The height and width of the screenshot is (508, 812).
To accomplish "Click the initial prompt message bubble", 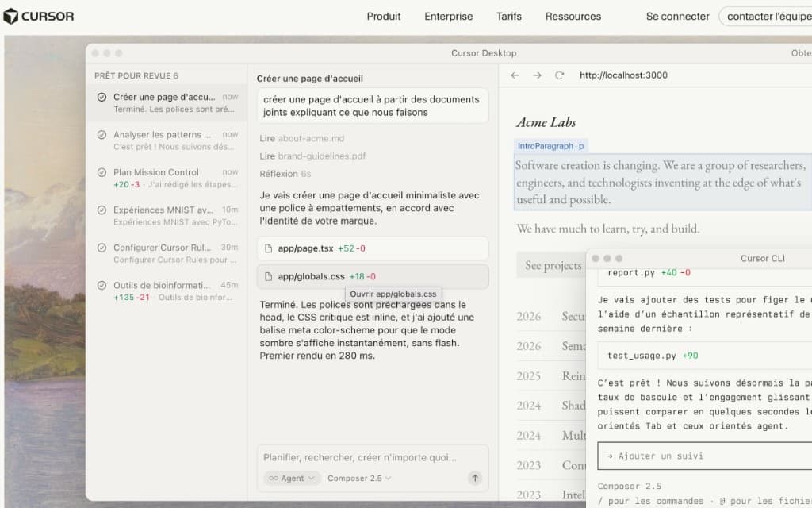I will [x=373, y=106].
